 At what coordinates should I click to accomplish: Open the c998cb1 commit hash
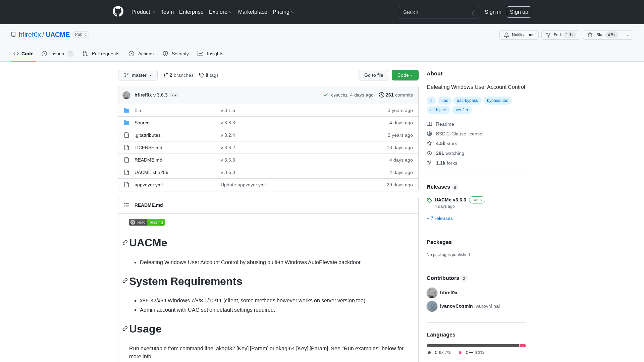[339, 95]
